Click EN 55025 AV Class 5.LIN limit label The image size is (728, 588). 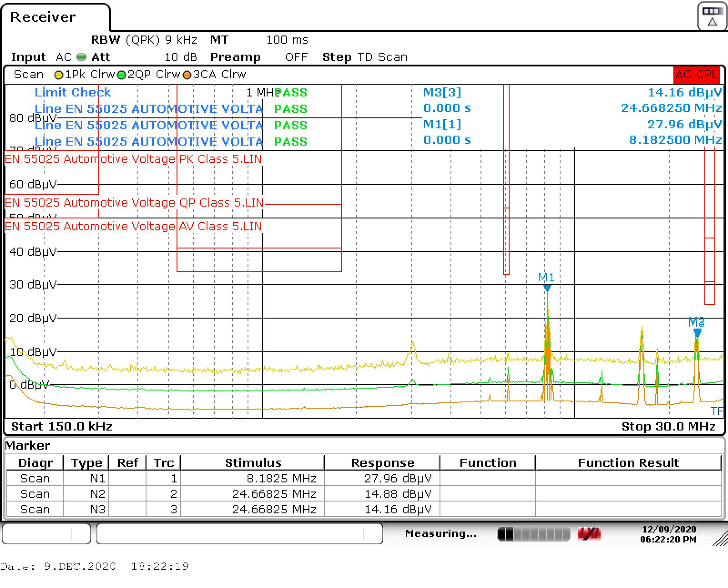pyautogui.click(x=133, y=226)
